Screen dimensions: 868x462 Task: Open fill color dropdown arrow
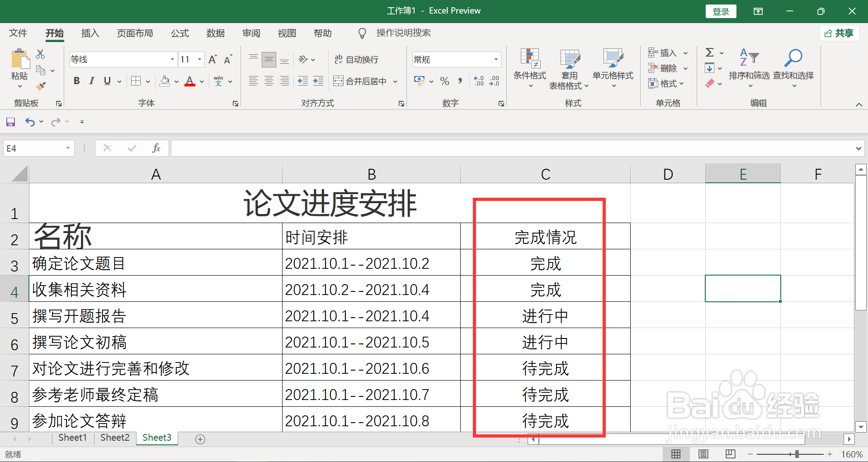pos(176,81)
